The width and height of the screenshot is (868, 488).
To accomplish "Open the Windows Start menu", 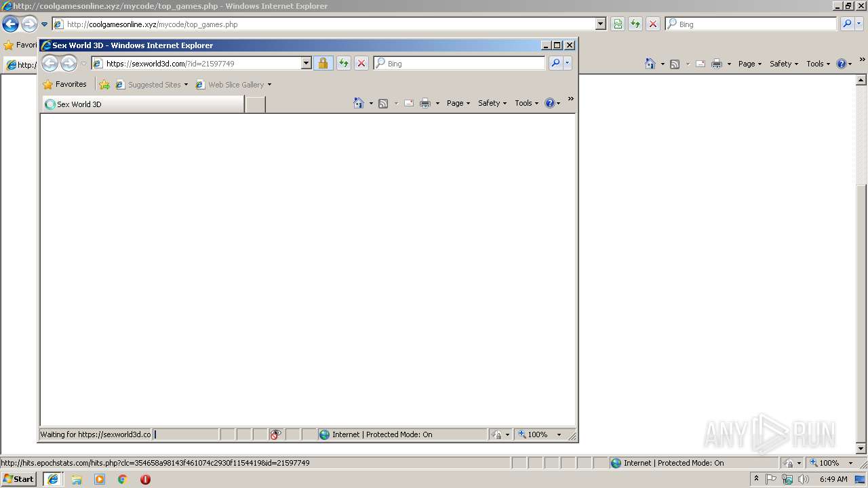I will [x=18, y=479].
